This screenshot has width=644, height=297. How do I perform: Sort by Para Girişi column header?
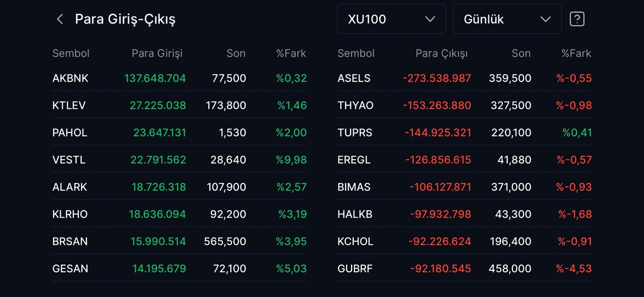tap(157, 53)
